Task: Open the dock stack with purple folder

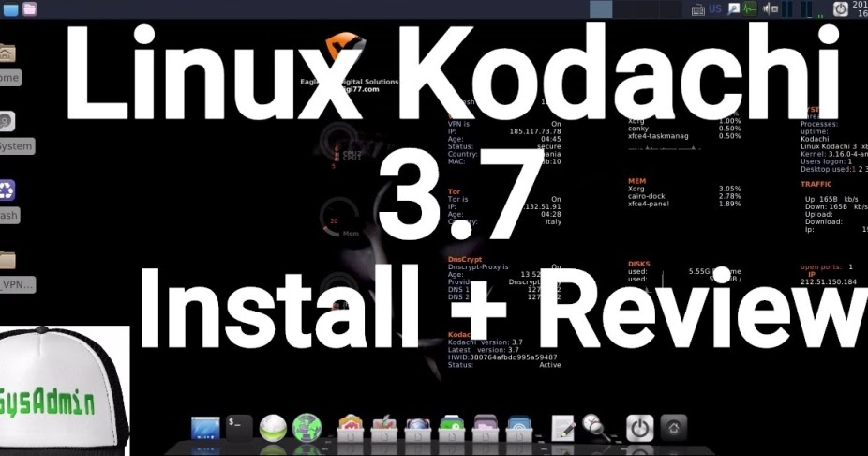Action: click(486, 428)
